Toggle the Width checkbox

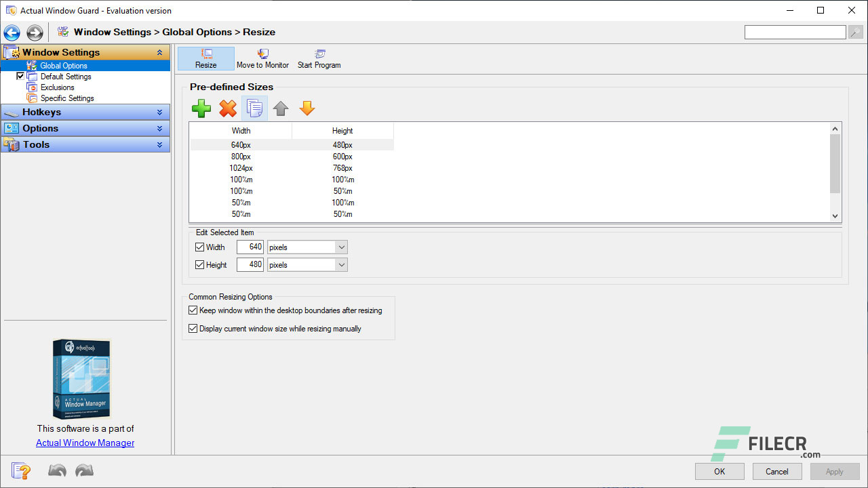click(x=199, y=247)
